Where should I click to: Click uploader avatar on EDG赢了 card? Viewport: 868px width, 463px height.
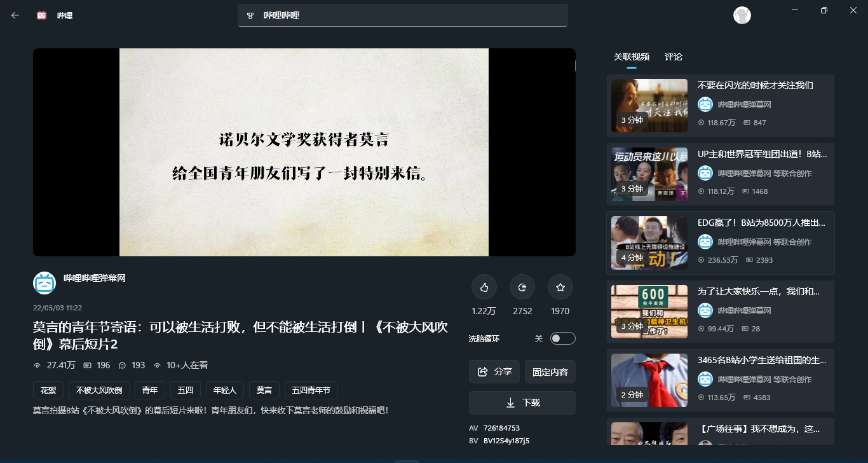point(705,242)
